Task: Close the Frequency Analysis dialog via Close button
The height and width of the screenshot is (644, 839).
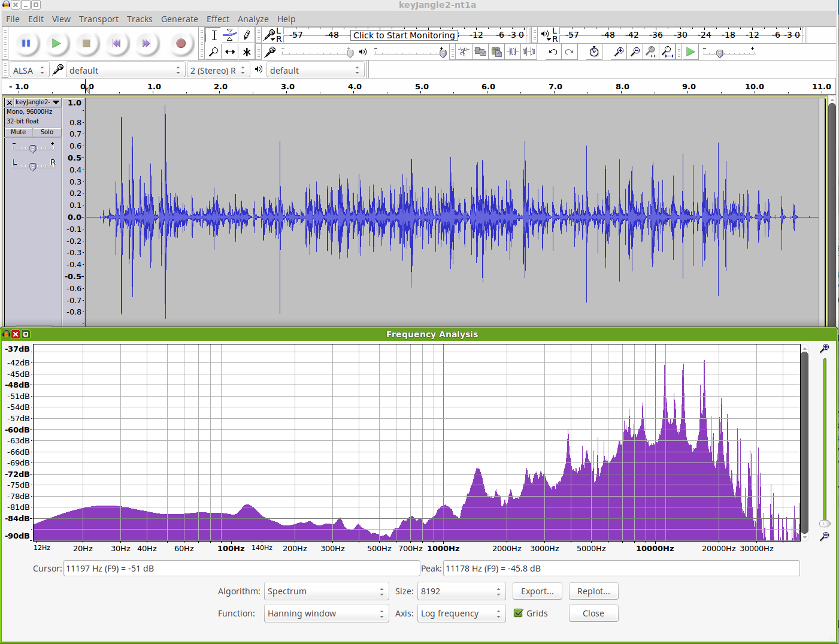Action: coord(593,613)
